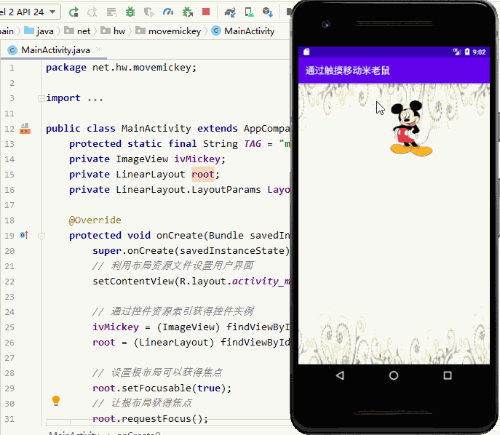This screenshot has width=500, height=435.
Task: Open the Profiler gauge icon
Action: pos(168,12)
